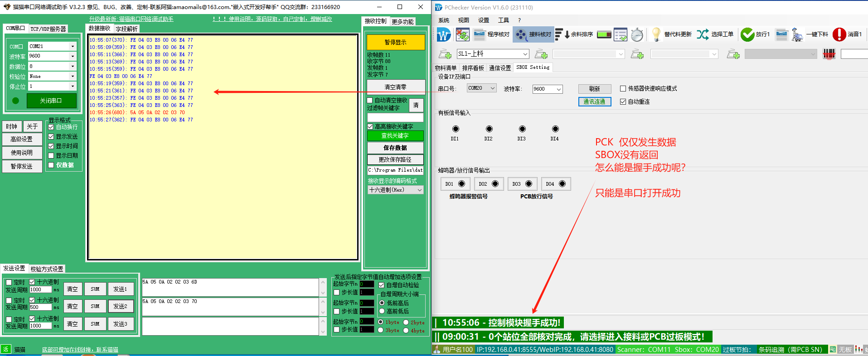Select the 高前低后 radio button
The height and width of the screenshot is (356, 868).
(x=382, y=311)
